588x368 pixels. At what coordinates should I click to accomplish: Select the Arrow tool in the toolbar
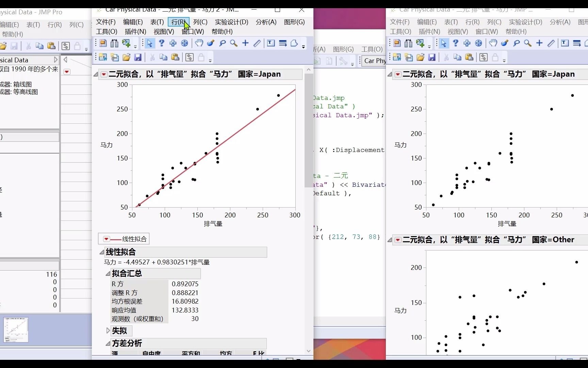point(150,43)
